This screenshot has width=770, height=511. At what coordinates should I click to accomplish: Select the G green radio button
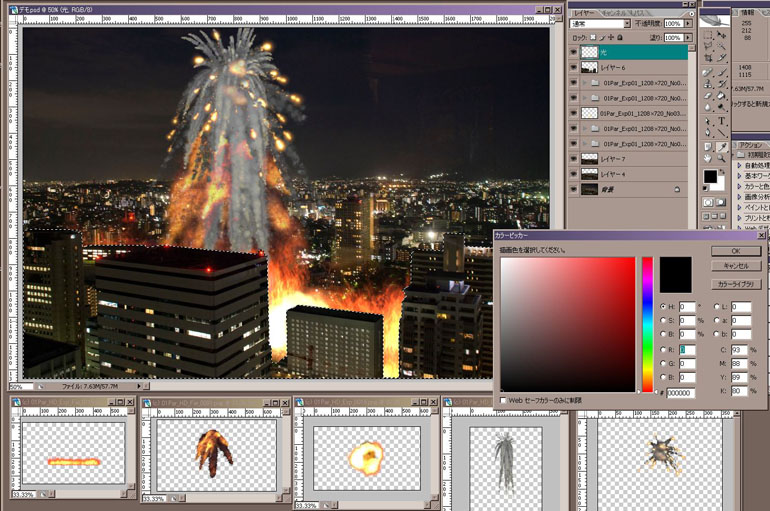[663, 364]
